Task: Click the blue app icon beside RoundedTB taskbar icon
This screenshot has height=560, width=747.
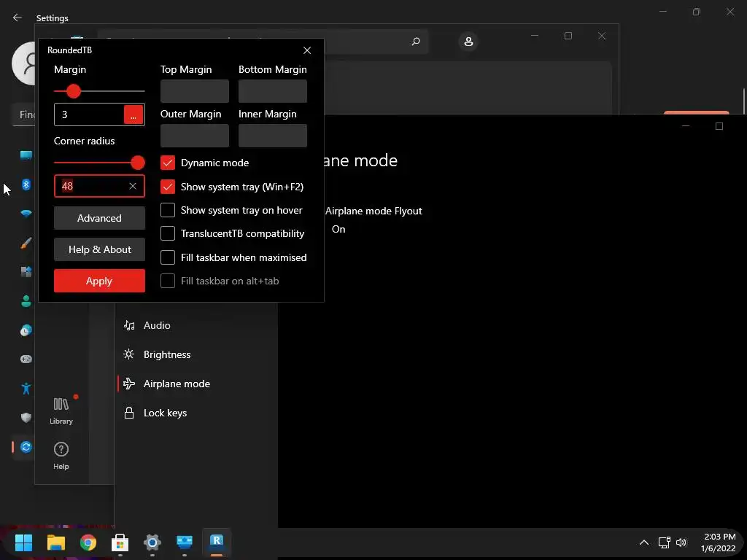Action: coord(185,542)
